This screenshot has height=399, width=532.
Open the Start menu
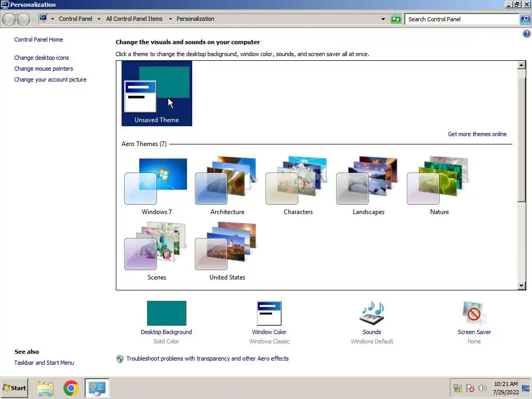click(x=14, y=388)
